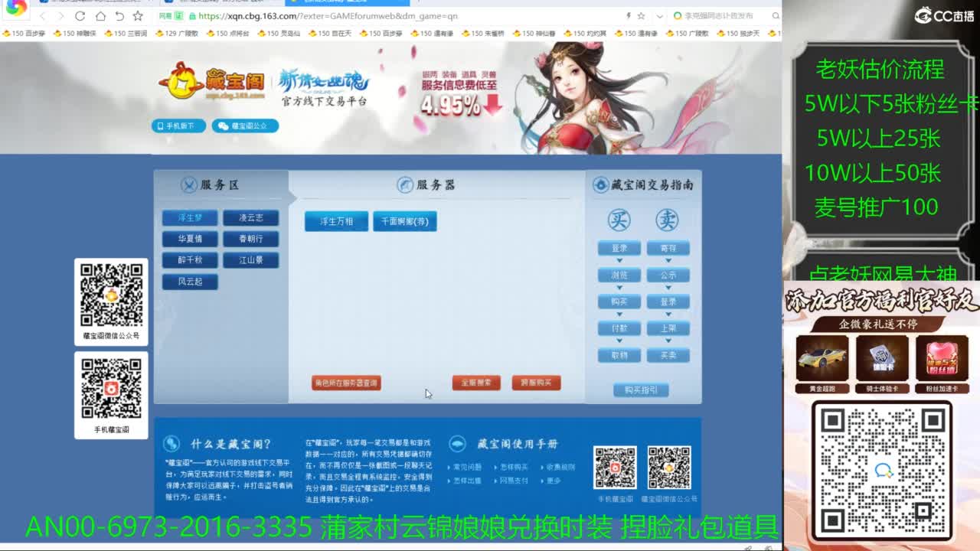Go back using browser back arrow

point(43,16)
